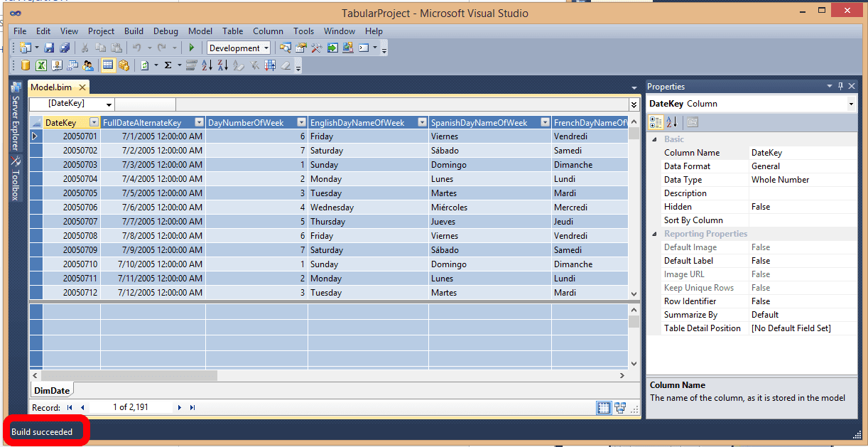The image size is (868, 447).
Task: Click the Freeze Columns icon
Action: click(270, 65)
